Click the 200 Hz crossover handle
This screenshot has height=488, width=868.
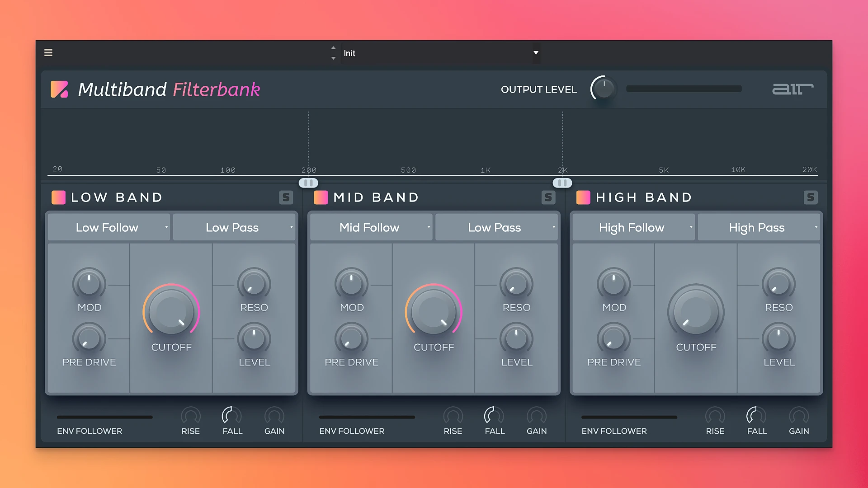[x=308, y=183]
